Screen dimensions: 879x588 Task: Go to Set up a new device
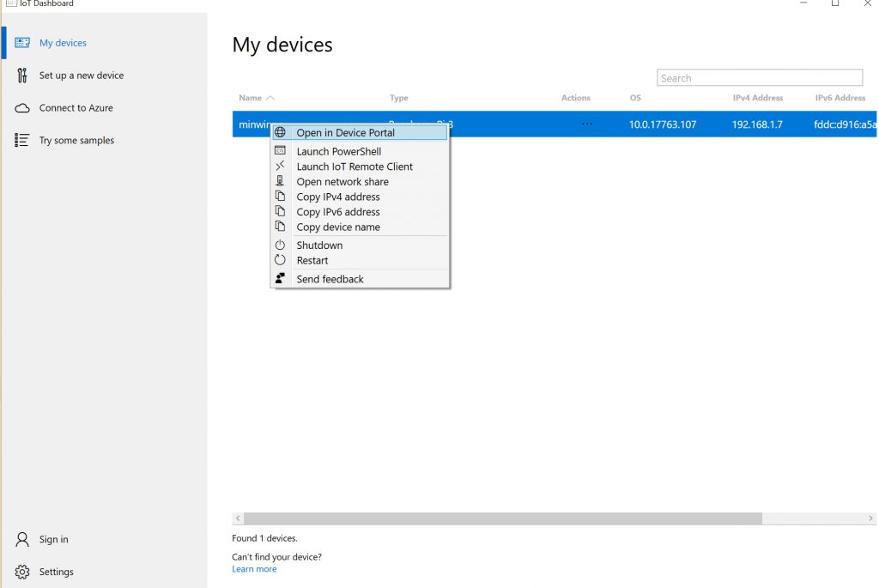[81, 76]
